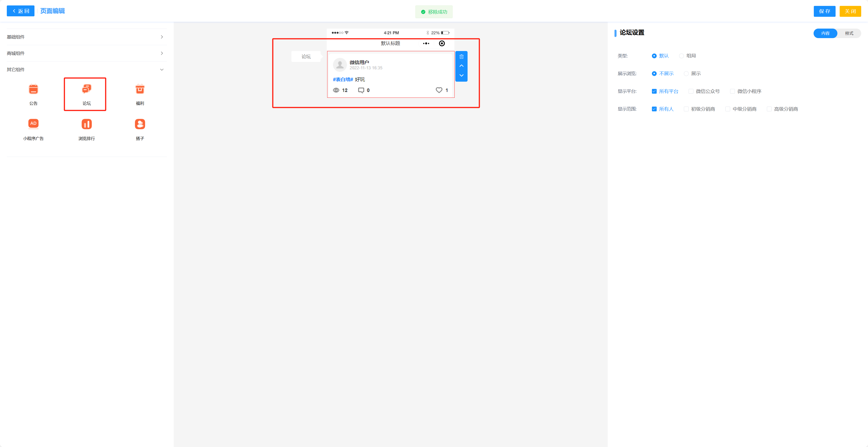Choose 展示 for browse display

pyautogui.click(x=686, y=73)
